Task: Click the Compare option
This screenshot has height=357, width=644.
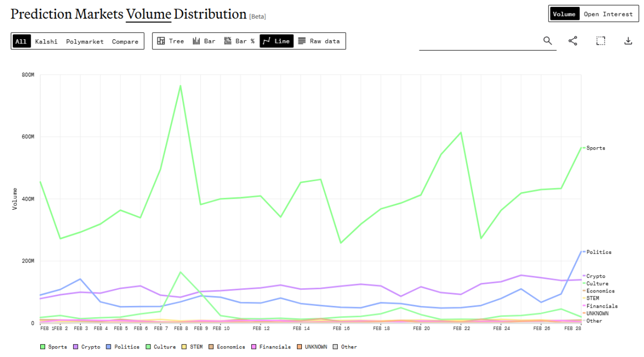Action: (x=125, y=41)
